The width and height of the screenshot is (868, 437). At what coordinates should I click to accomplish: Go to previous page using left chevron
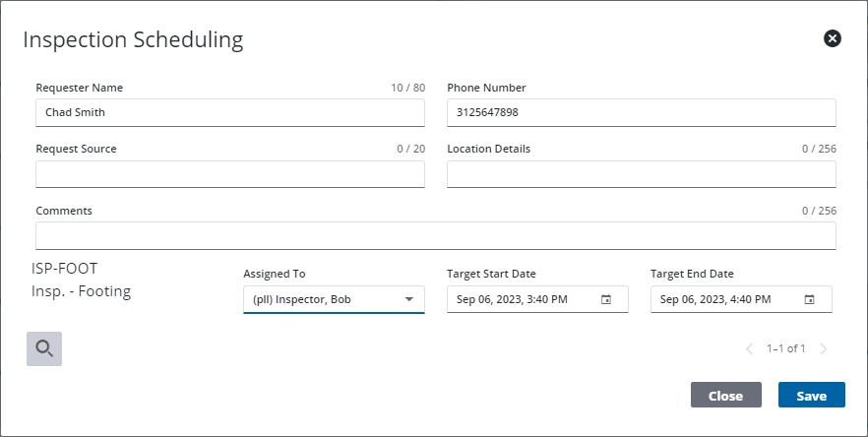(x=749, y=348)
